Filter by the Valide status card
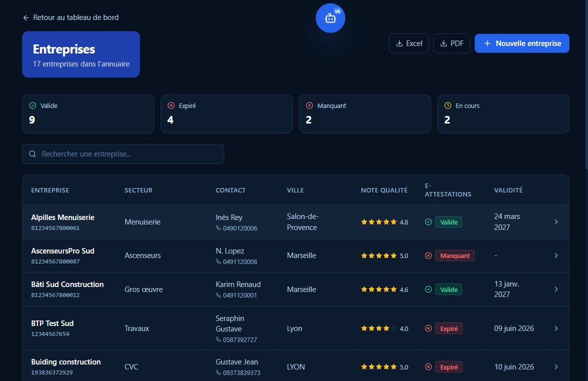The width and height of the screenshot is (588, 381). (88, 113)
